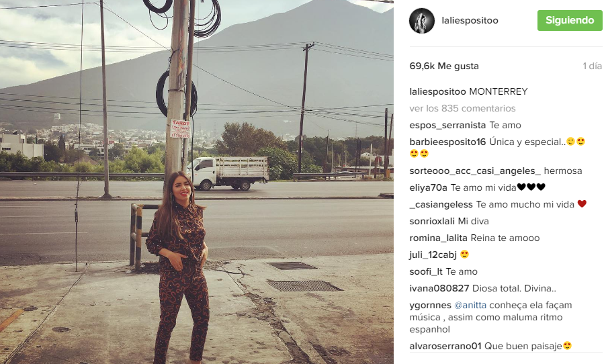Visit commenter espos_serranista profile
This screenshot has width=606, height=364.
(447, 125)
